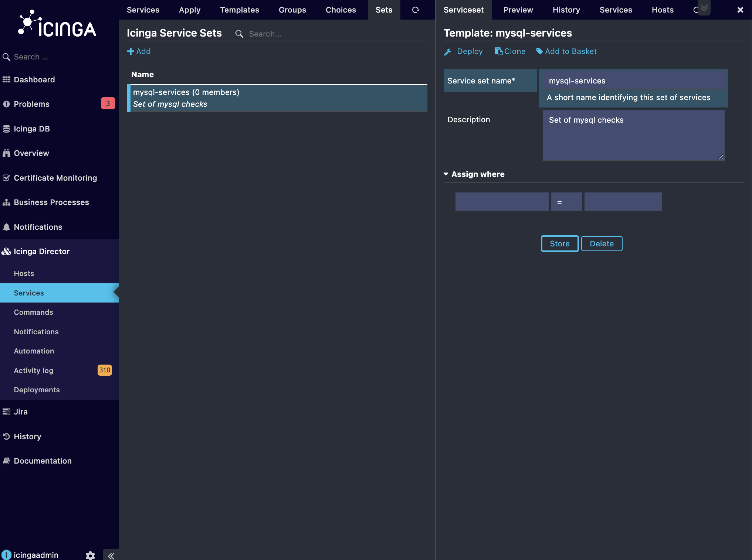Open the Hosts tab in detail panel
752x560 pixels.
coord(663,10)
